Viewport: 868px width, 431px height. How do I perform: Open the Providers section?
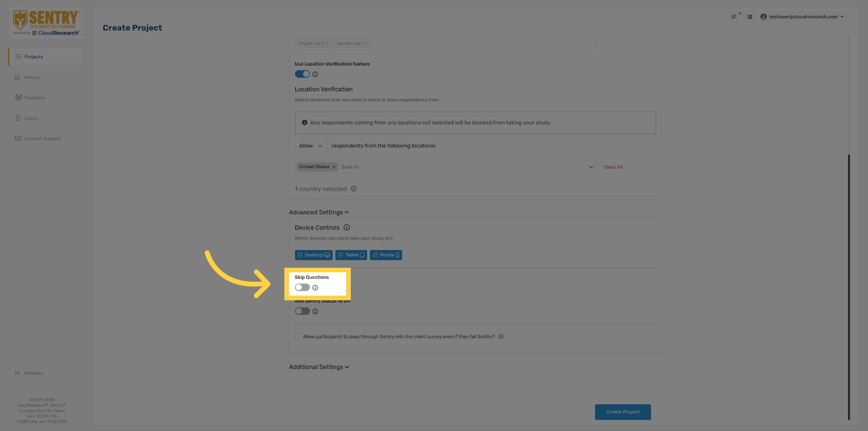tap(35, 97)
